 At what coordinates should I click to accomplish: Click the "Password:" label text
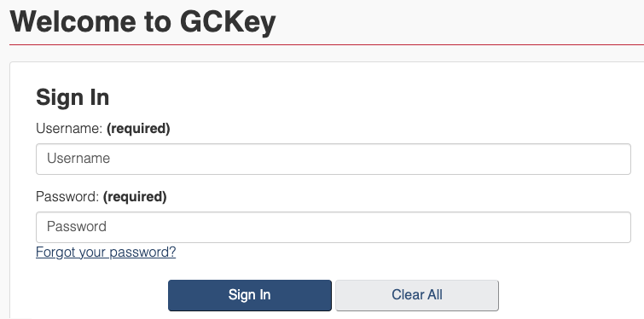pos(67,197)
